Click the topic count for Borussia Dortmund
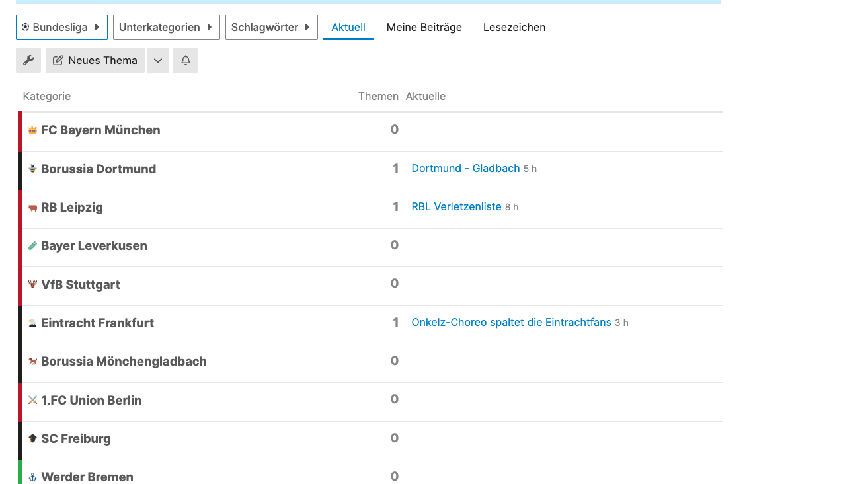 pyautogui.click(x=396, y=168)
